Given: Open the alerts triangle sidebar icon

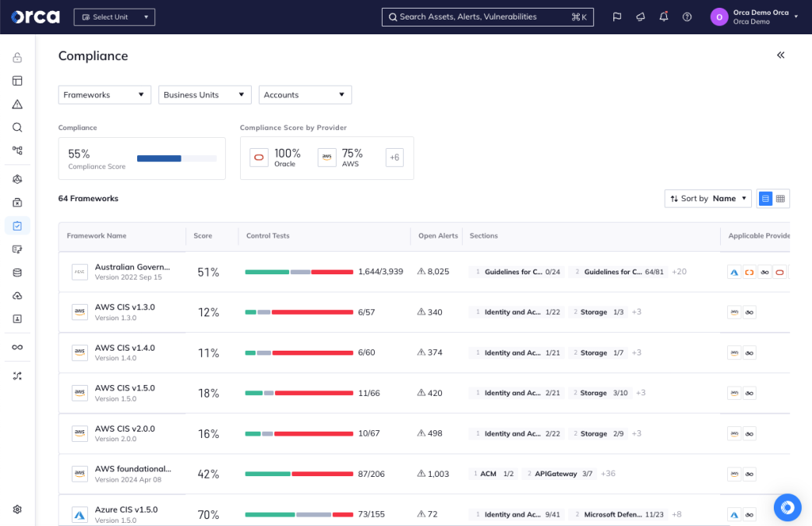Looking at the screenshot, I should coord(17,104).
